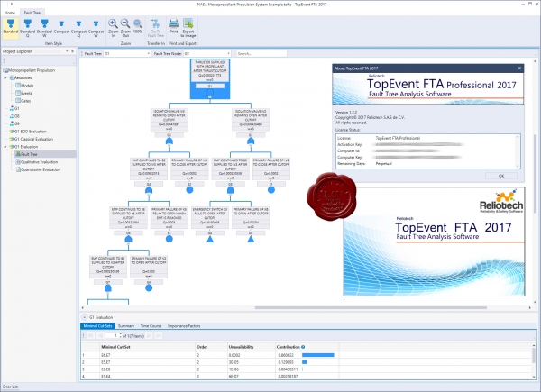
Task: Close the About TopEvent FTA 2017 dialog
Action: coord(519,68)
